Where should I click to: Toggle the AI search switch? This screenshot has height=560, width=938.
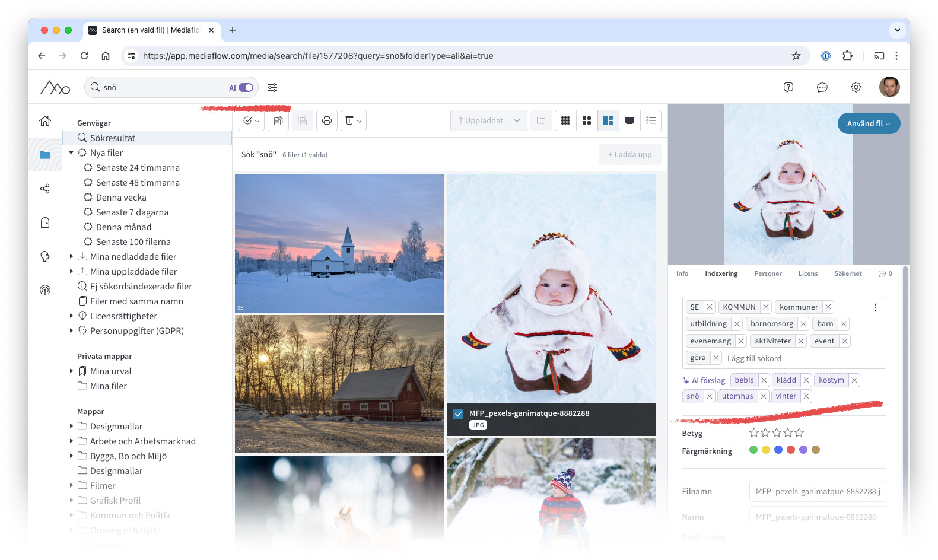pos(246,87)
